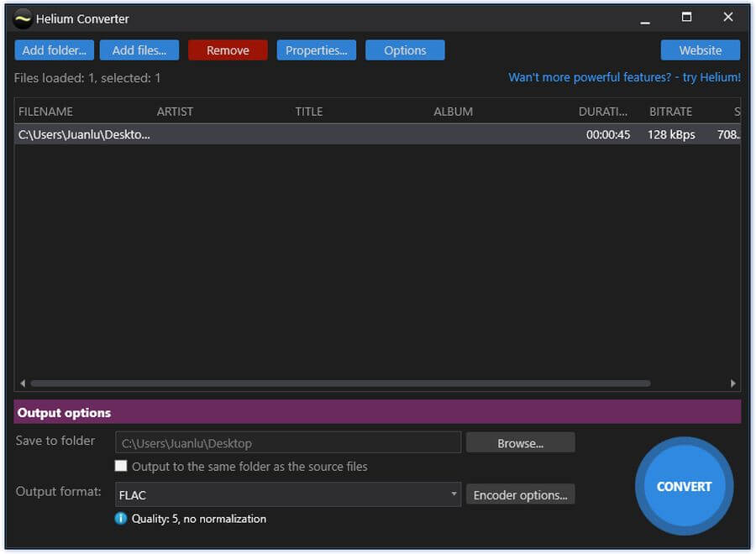This screenshot has height=554, width=756.
Task: Click Browse... to choose the save folder
Action: 520,442
